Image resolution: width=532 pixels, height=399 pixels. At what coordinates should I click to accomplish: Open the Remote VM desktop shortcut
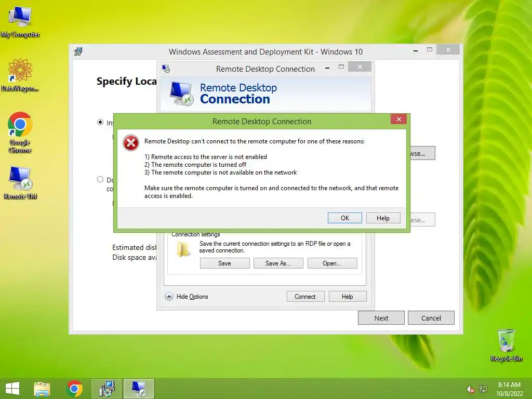[x=20, y=182]
